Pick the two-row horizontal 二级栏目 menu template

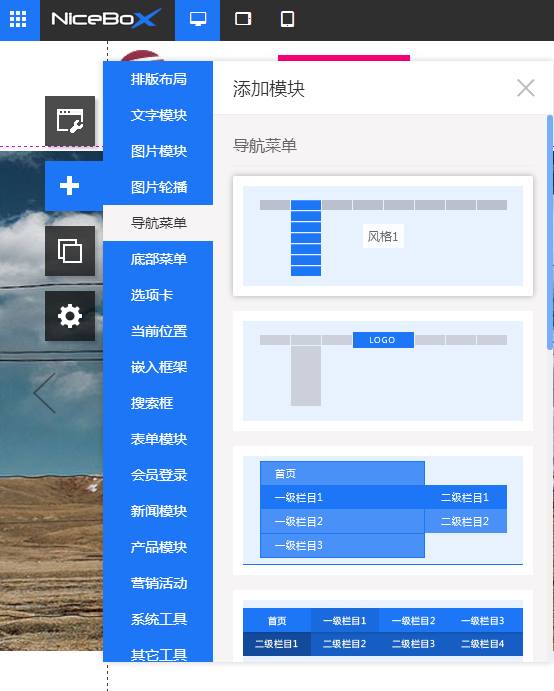(x=383, y=626)
